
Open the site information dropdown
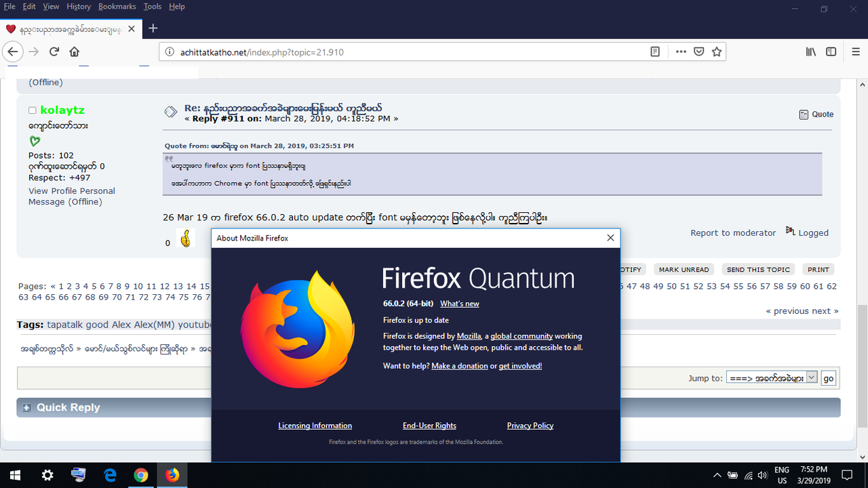pyautogui.click(x=170, y=52)
